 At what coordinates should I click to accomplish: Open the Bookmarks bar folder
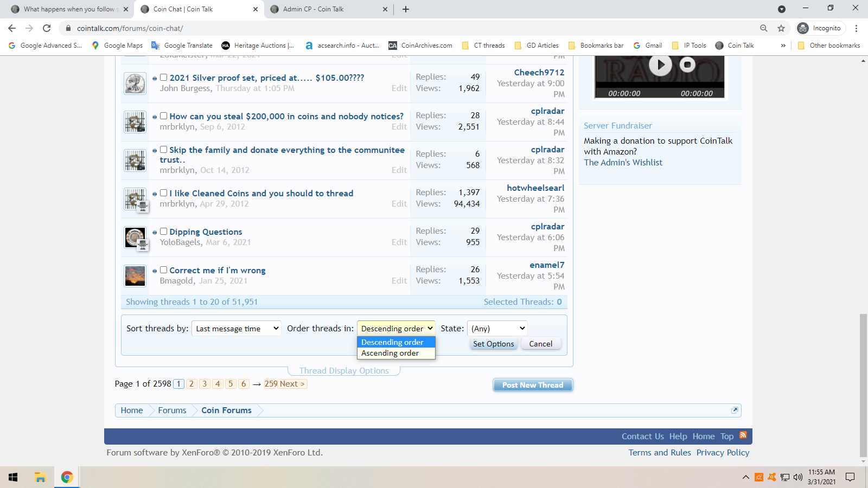596,46
